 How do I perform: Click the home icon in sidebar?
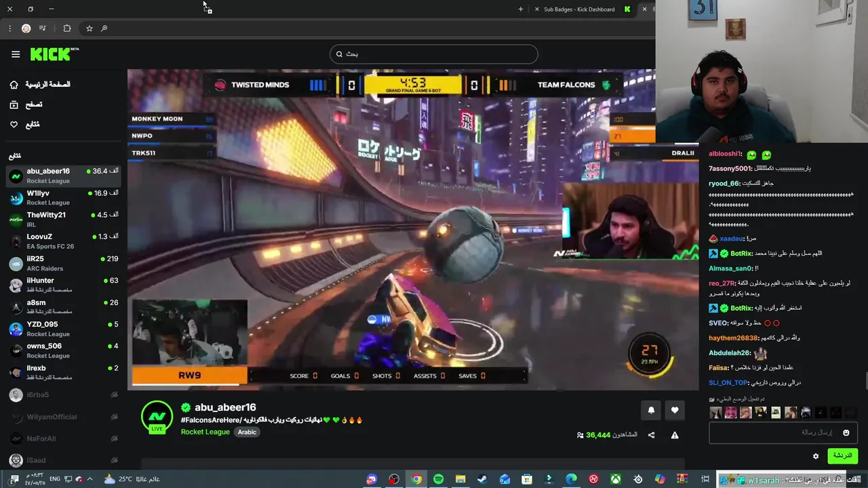tap(14, 85)
